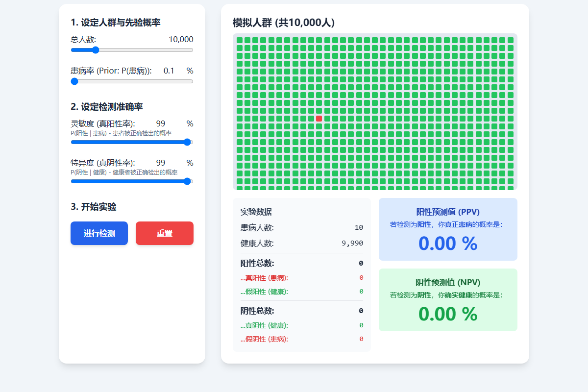The width and height of the screenshot is (588, 392).
Task: Click the 阴性总数 label
Action: tap(257, 311)
